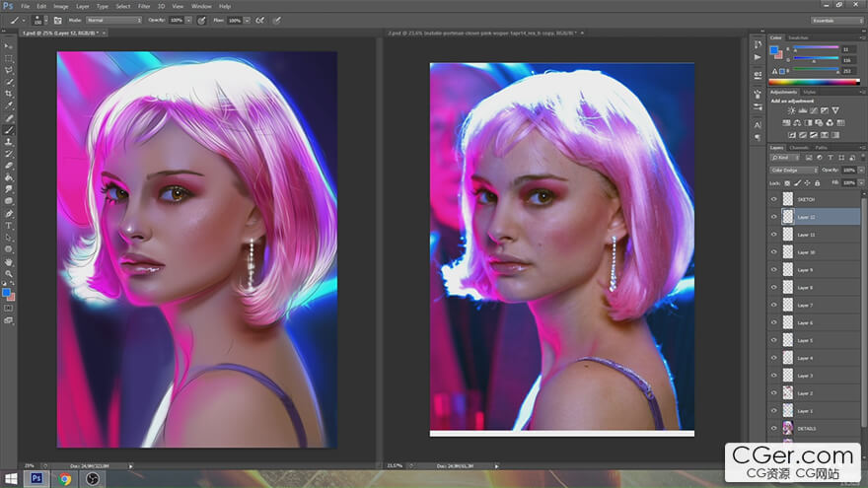This screenshot has width=868, height=488.
Task: Open the collapsed Actions panel icon
Action: [x=758, y=57]
